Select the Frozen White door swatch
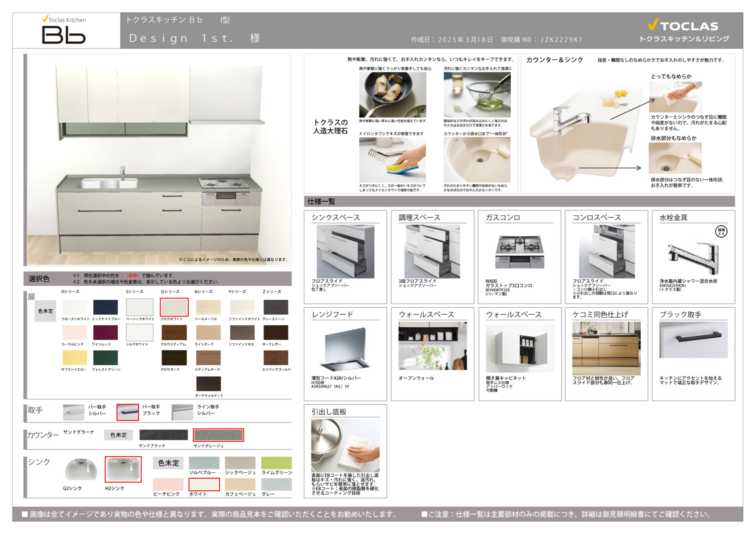The image size is (756, 534). (x=74, y=307)
